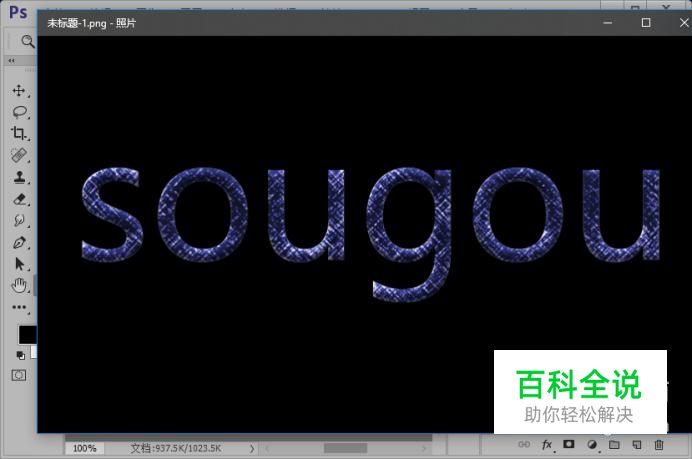Viewport: 692px width, 459px height.
Task: Add a layer mask
Action: 569,444
